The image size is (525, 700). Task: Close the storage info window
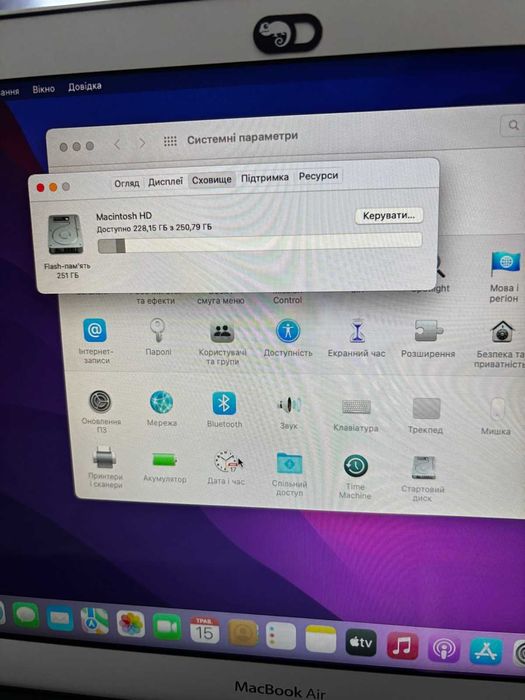[x=40, y=188]
